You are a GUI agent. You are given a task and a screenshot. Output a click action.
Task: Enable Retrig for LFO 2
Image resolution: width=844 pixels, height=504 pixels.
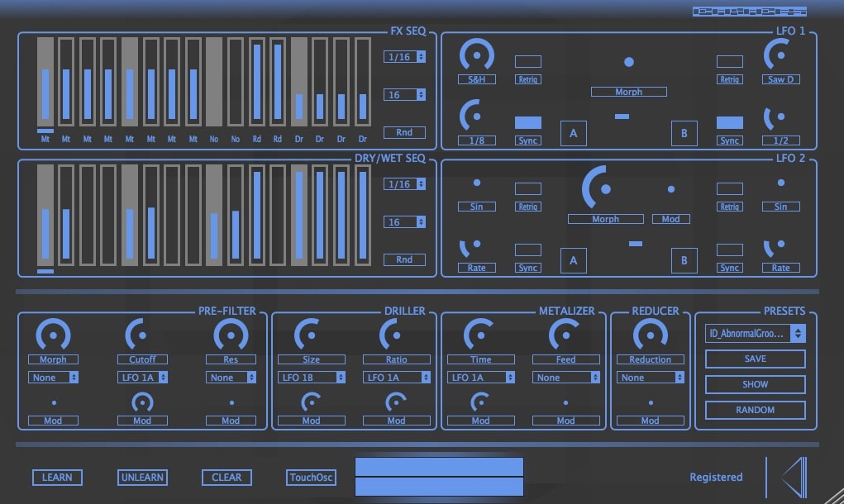pos(527,188)
